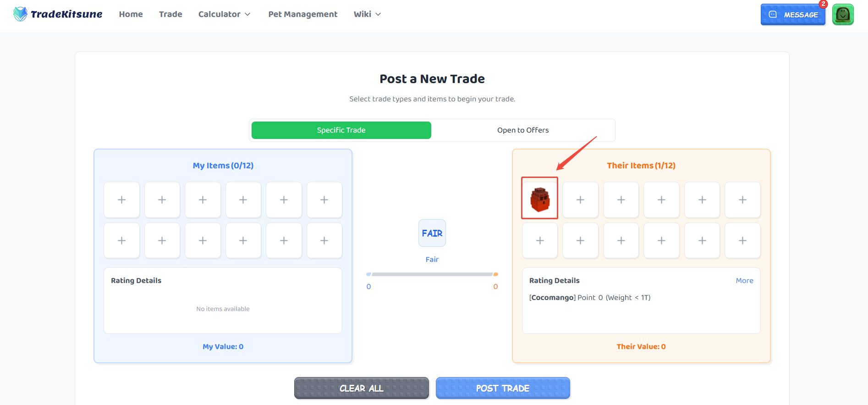Open the Message inbox

793,14
